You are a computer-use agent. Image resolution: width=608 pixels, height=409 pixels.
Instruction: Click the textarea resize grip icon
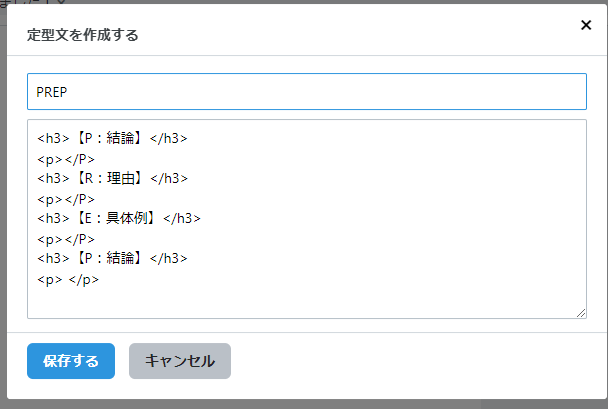580,313
